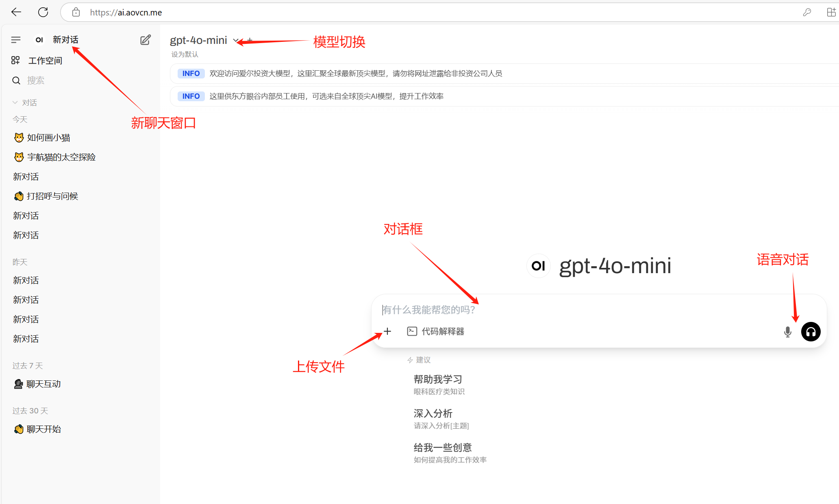Screen dimensions: 839x504
Task: Choose the 帮助我学习 suggestion
Action: pos(439,385)
